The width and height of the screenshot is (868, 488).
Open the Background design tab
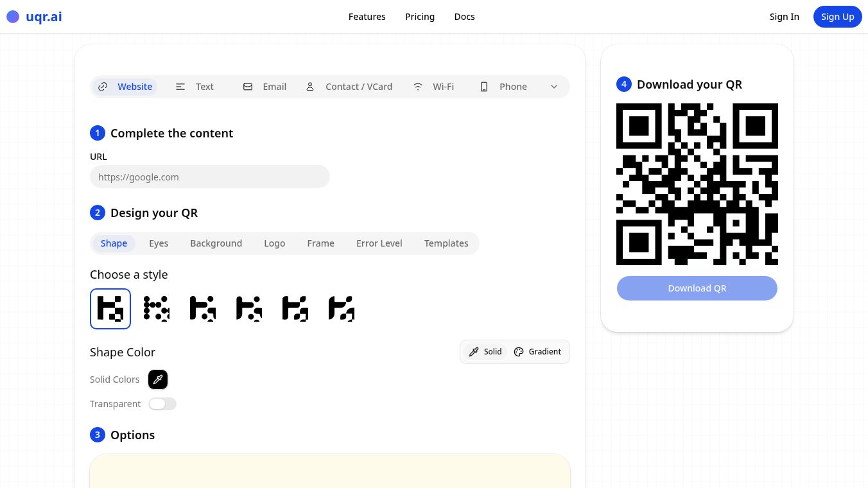point(216,243)
